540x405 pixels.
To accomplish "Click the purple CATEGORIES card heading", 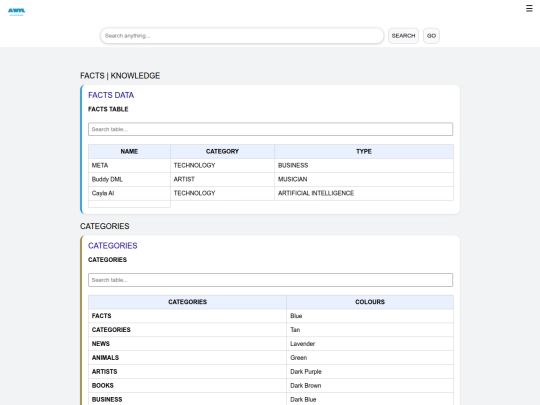I will click(113, 246).
